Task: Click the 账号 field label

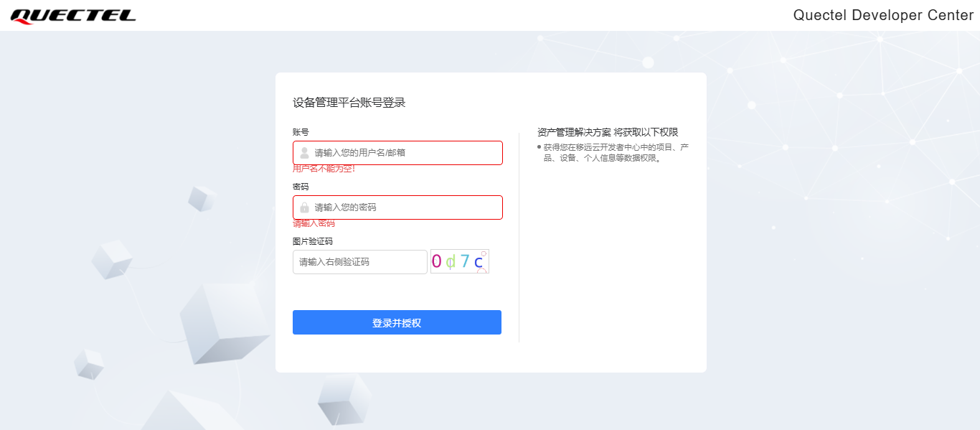Action: point(301,132)
